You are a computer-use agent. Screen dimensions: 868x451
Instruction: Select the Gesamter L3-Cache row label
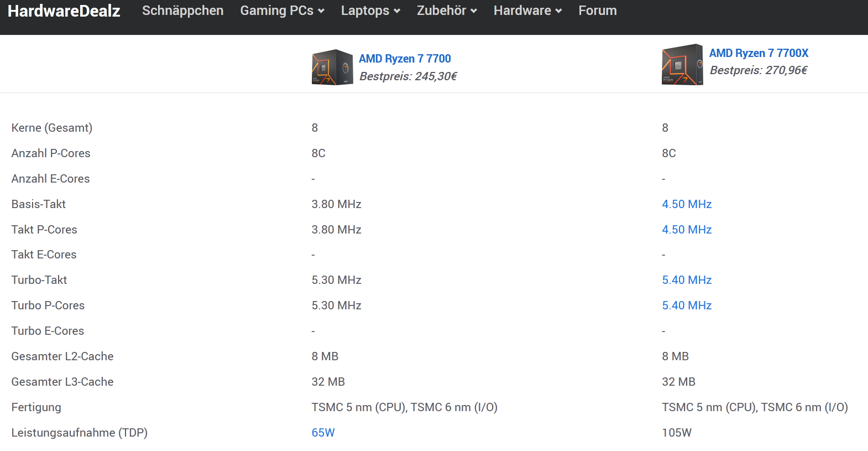(62, 382)
